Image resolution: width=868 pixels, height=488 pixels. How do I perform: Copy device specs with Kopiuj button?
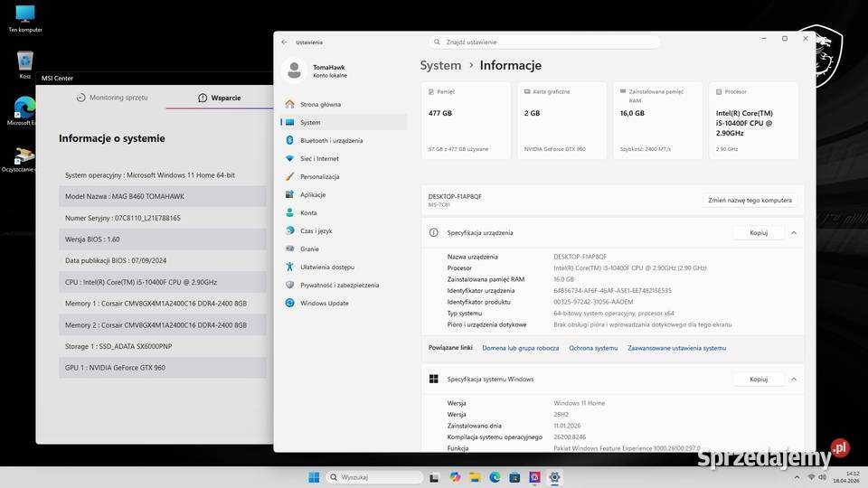(x=758, y=232)
